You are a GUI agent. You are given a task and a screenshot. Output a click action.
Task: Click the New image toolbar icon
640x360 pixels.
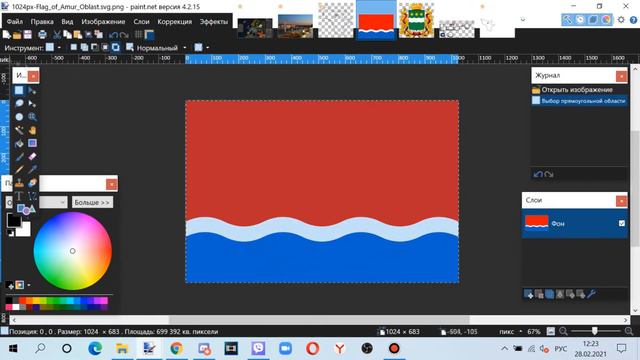pyautogui.click(x=7, y=35)
